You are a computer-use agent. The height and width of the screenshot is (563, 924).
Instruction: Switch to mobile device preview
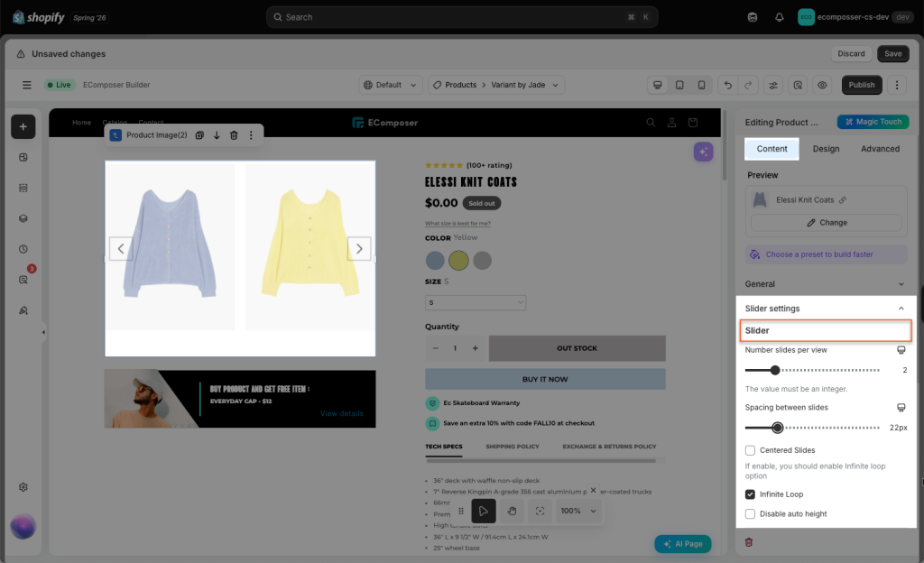click(701, 85)
